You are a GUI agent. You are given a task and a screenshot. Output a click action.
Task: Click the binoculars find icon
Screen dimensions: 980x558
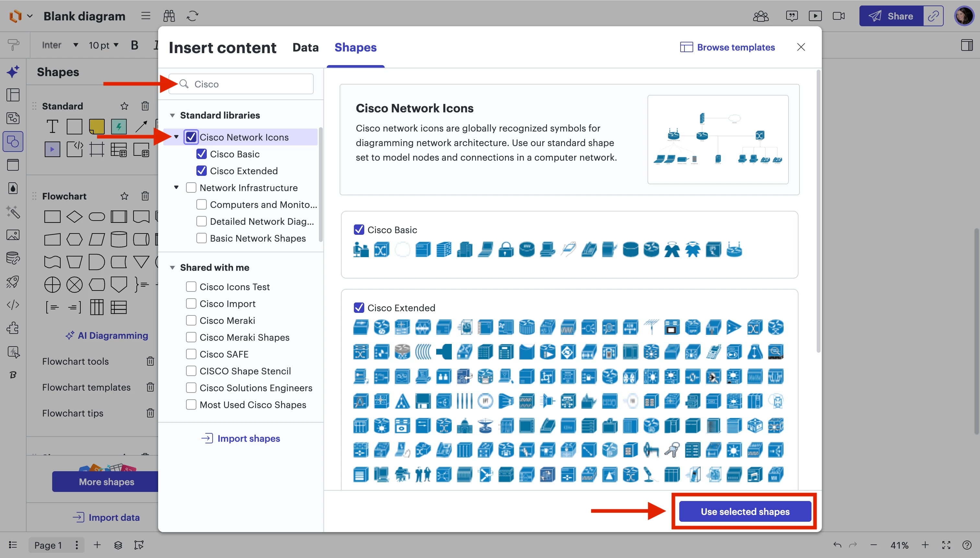pos(169,16)
